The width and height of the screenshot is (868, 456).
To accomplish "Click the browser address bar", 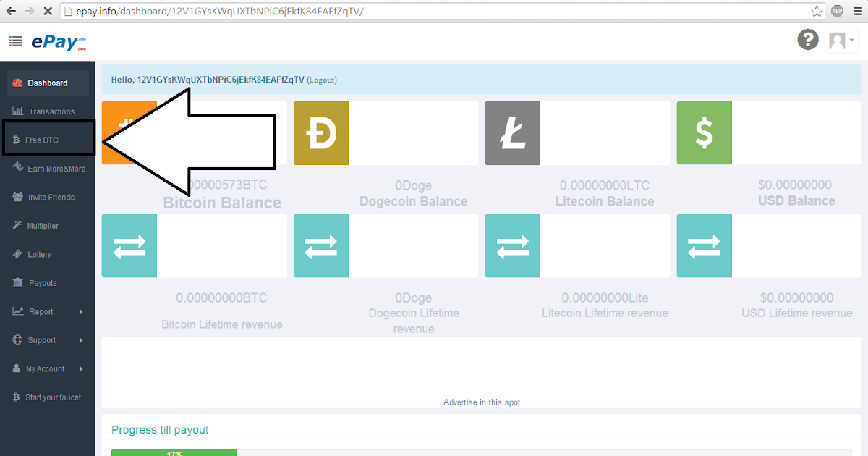I will pyautogui.click(x=441, y=12).
